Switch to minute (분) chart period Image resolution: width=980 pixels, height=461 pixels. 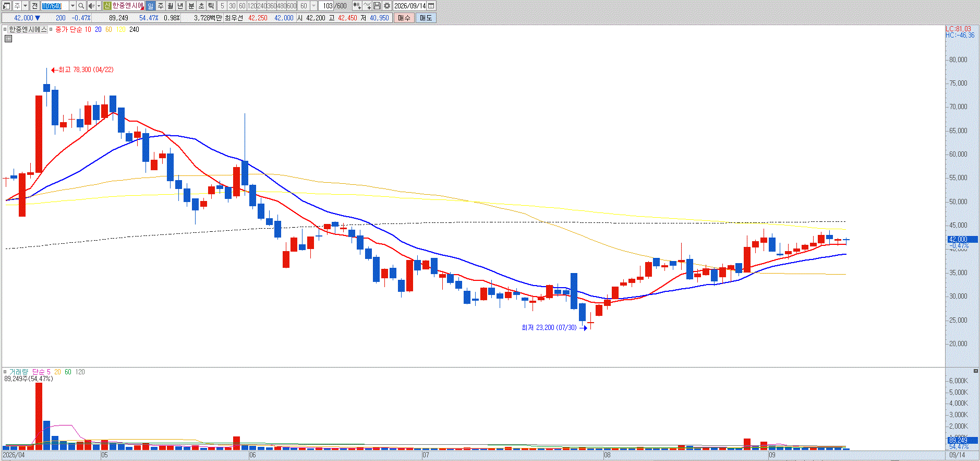191,6
